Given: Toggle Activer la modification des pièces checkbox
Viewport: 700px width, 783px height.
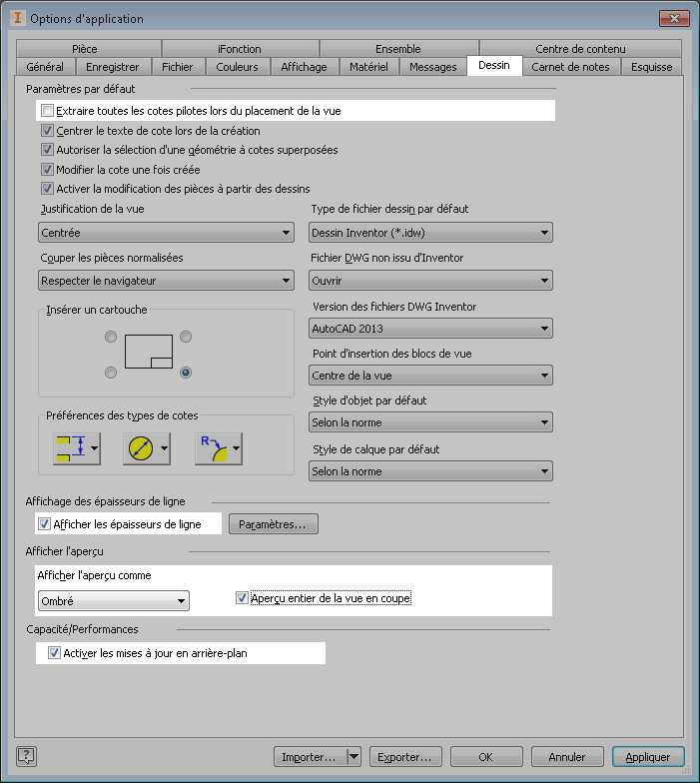Looking at the screenshot, I should pyautogui.click(x=48, y=188).
